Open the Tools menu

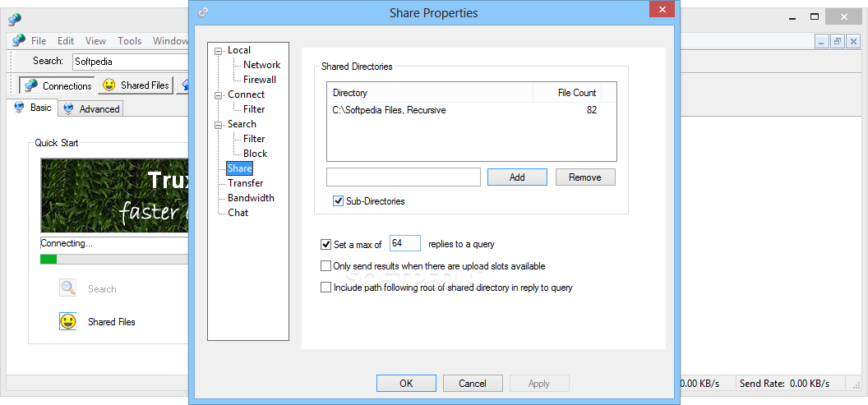(130, 41)
